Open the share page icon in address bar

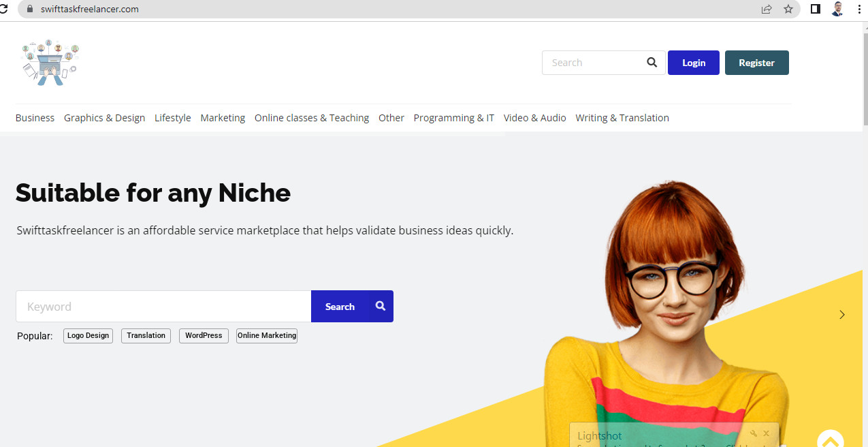point(767,9)
